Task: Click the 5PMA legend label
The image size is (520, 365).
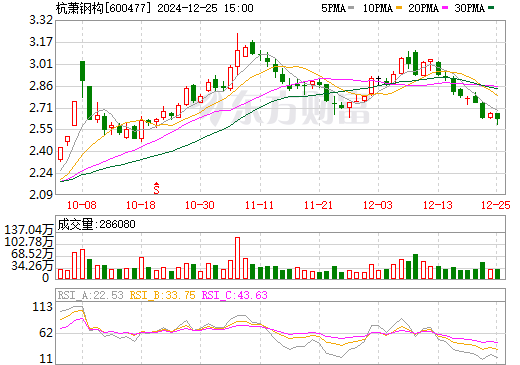Action: point(333,8)
